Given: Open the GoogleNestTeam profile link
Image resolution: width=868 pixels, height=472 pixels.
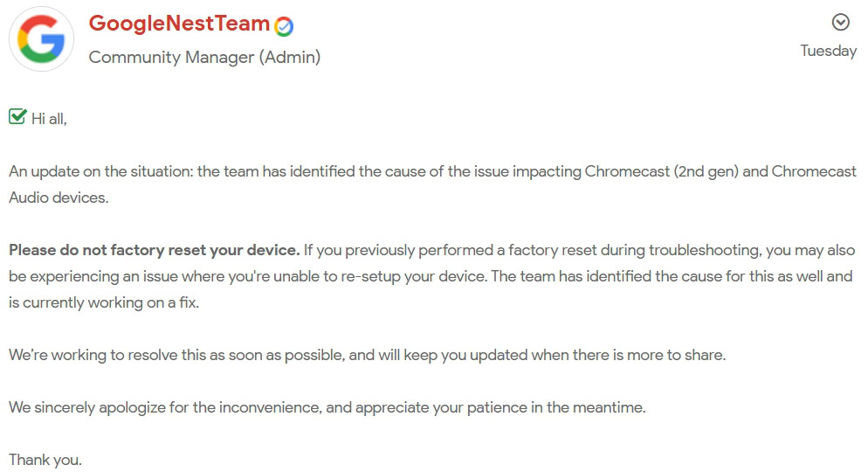Looking at the screenshot, I should click(x=179, y=24).
